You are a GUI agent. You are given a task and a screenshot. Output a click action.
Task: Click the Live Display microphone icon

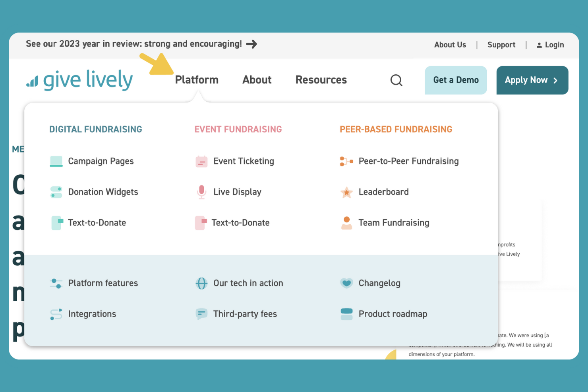[201, 192]
